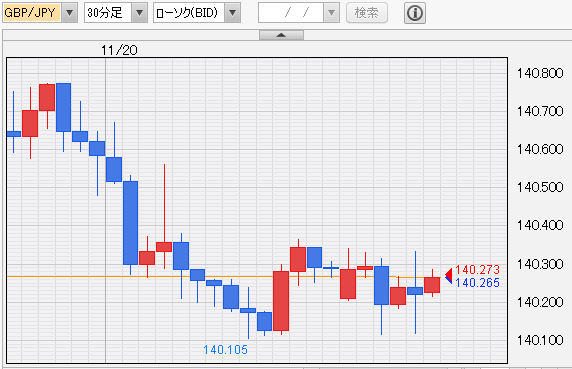Click the 140.105 low price label
This screenshot has height=369, width=572.
(225, 350)
